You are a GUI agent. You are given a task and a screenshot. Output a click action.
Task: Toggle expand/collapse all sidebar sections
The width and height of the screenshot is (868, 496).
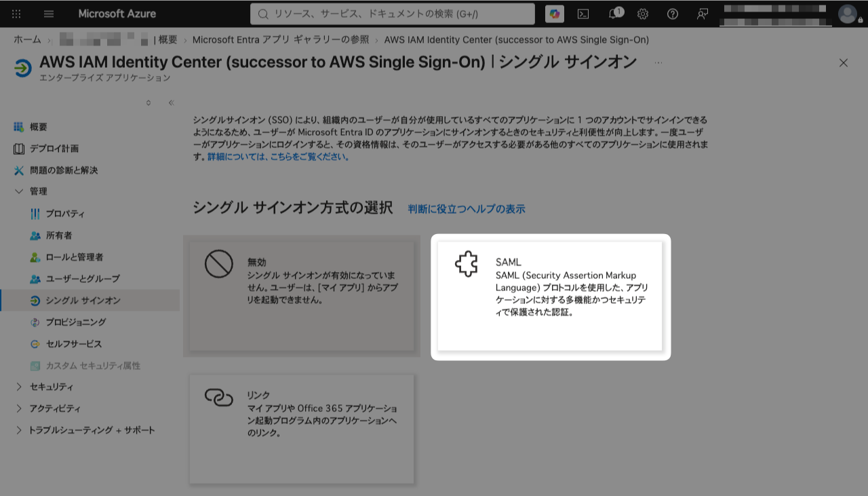coord(149,103)
